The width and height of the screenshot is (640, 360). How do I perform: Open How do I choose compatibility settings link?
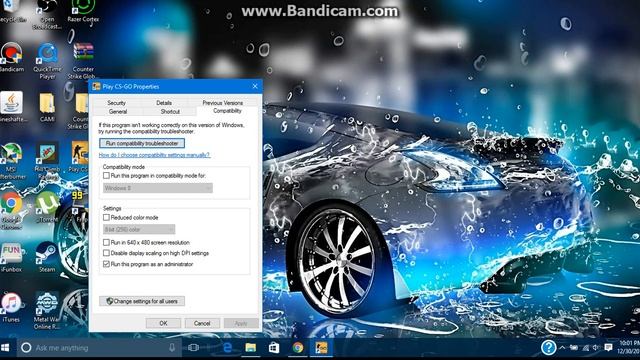[x=154, y=155]
